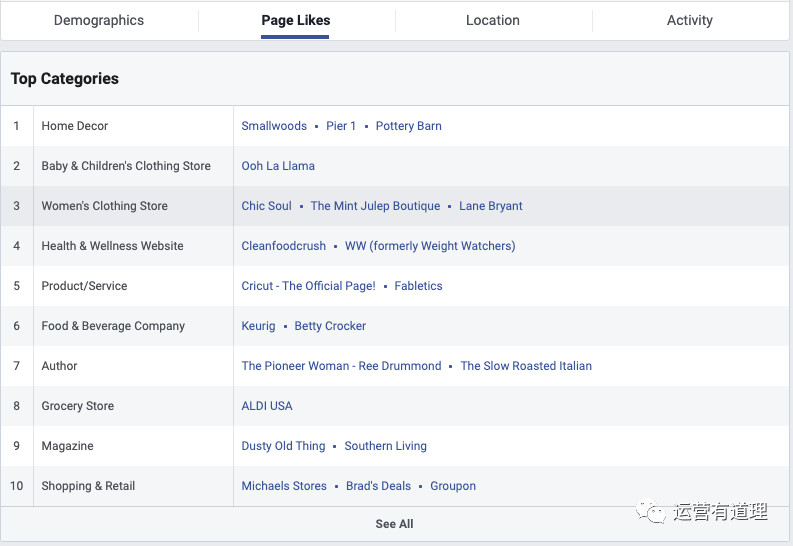This screenshot has width=793, height=546.
Task: Open Cricut - The Official Page link
Action: [x=309, y=286]
